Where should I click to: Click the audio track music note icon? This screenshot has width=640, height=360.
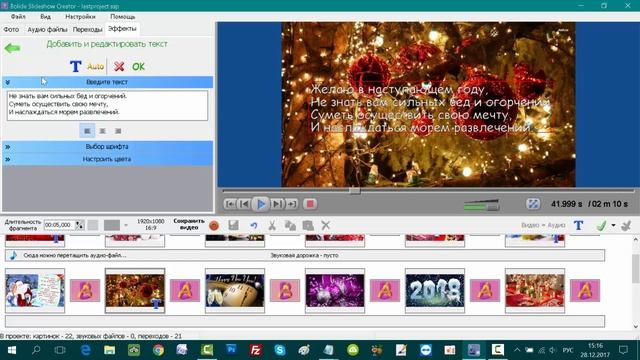[x=13, y=255]
